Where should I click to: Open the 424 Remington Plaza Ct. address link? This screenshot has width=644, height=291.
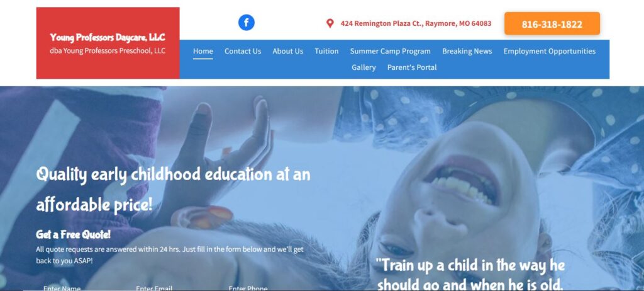[x=416, y=23]
